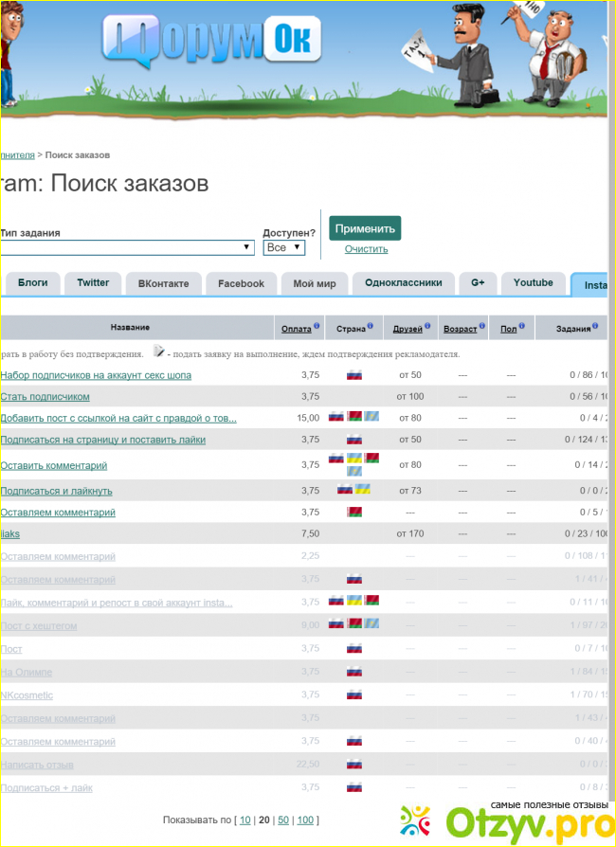Click the application request pencil icon in legend
This screenshot has width=616, height=847.
[158, 351]
